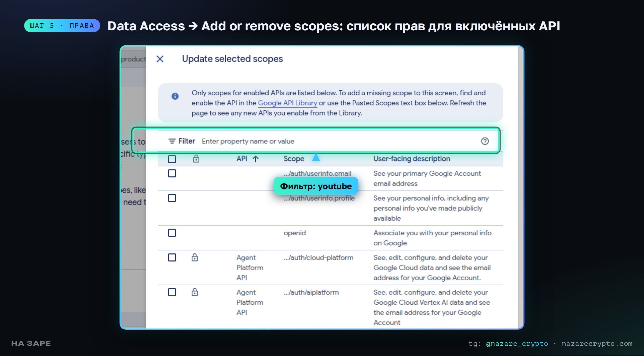Open the Google API Library link
The width and height of the screenshot is (644, 356).
[x=287, y=103]
